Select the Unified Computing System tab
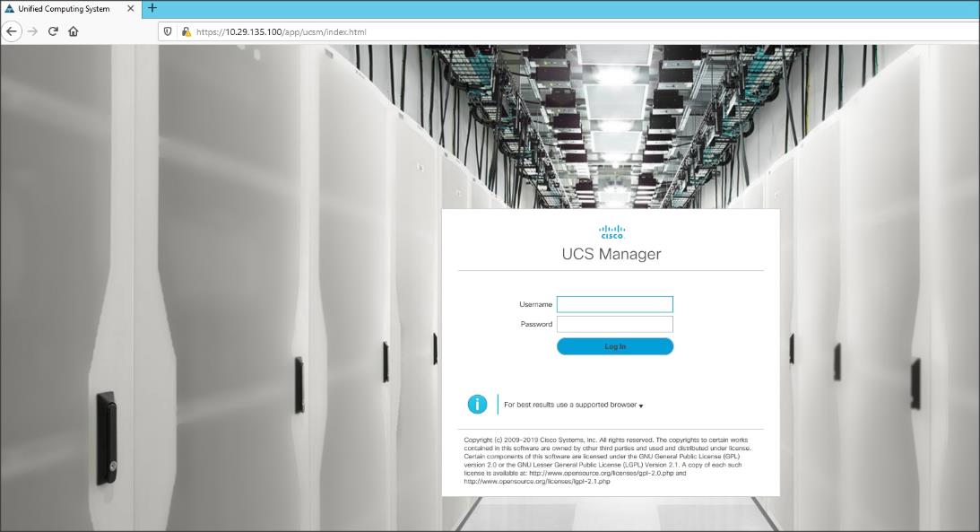 (70, 9)
